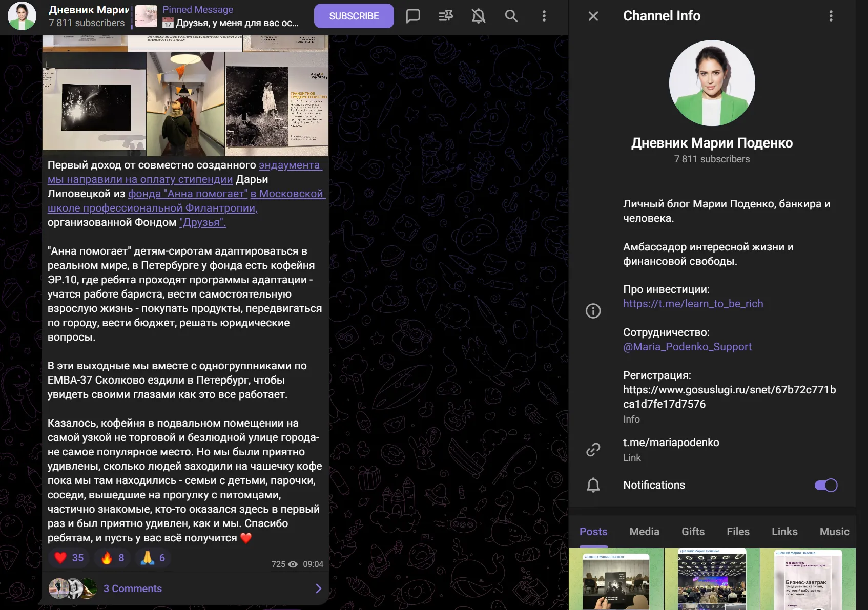The image size is (868, 610).
Task: Open the discussion comments icon in header
Action: click(x=413, y=16)
